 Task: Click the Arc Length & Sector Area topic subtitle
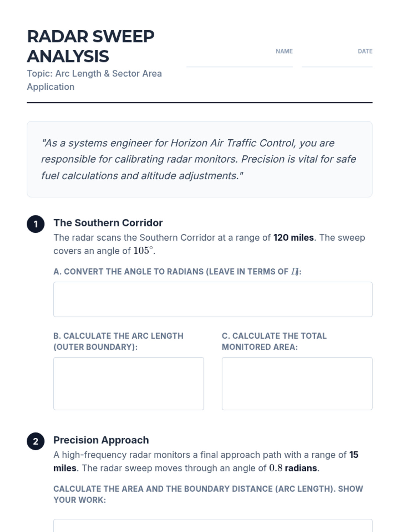pos(94,80)
